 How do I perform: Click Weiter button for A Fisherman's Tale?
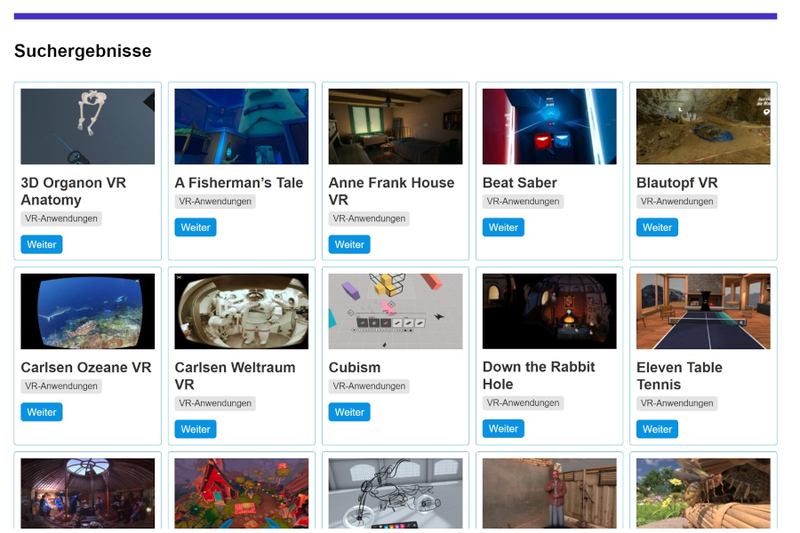196,227
